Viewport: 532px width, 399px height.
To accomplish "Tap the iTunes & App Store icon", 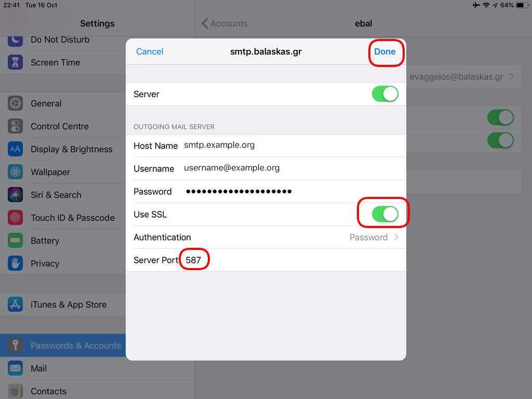I will (15, 304).
